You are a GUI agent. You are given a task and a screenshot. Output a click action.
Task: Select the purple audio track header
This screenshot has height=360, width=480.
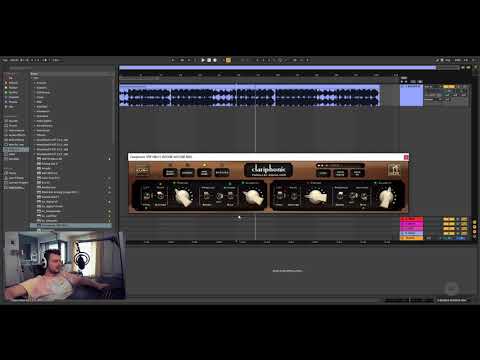click(x=411, y=96)
